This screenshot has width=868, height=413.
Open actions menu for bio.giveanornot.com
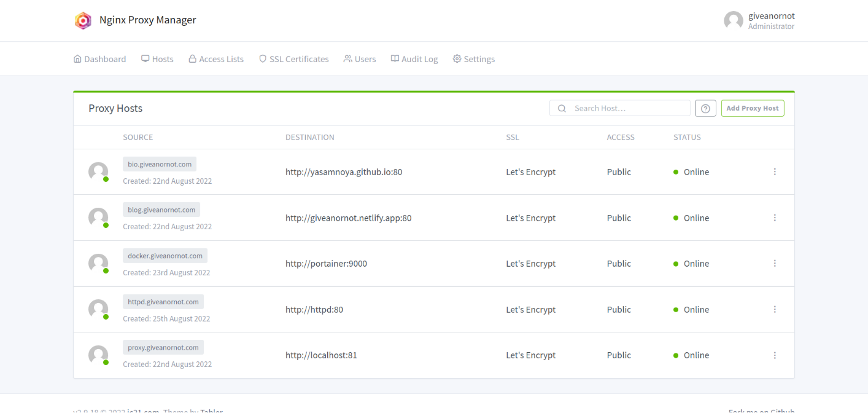(774, 171)
